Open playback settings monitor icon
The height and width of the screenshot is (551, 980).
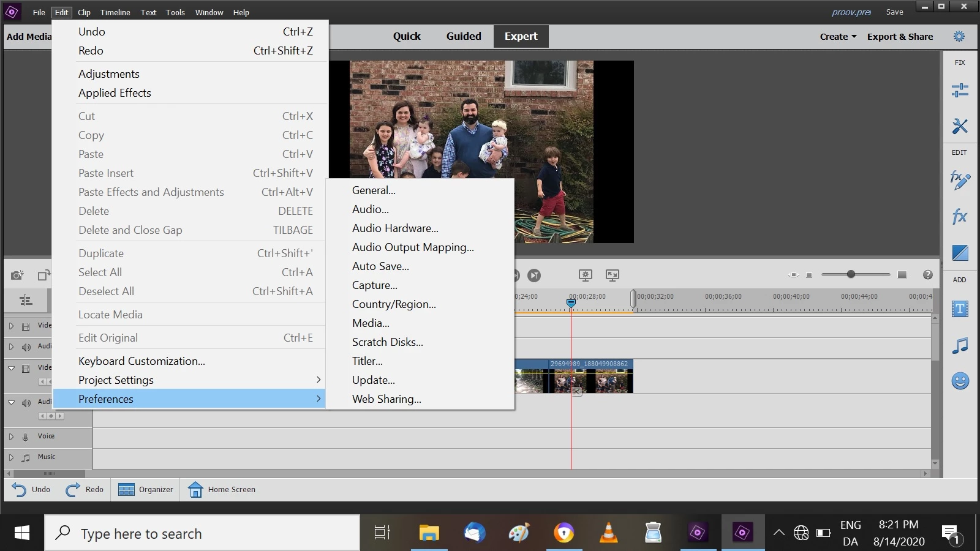586,275
